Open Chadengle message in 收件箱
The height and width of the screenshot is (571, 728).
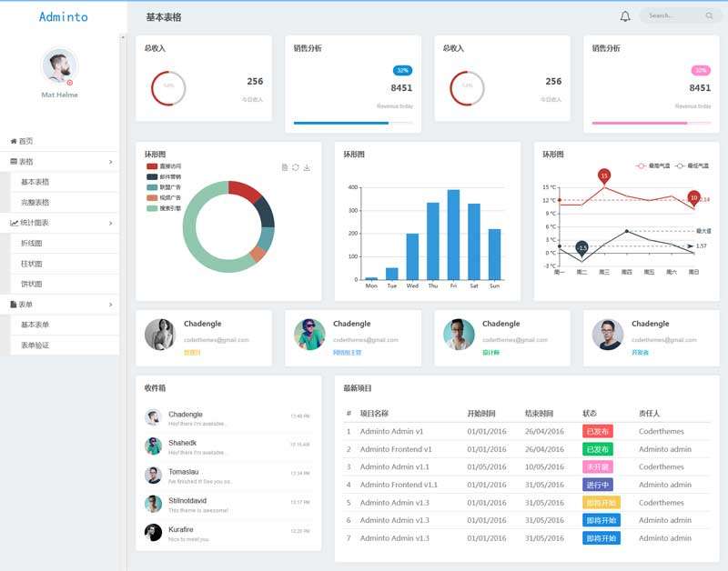[x=227, y=418]
